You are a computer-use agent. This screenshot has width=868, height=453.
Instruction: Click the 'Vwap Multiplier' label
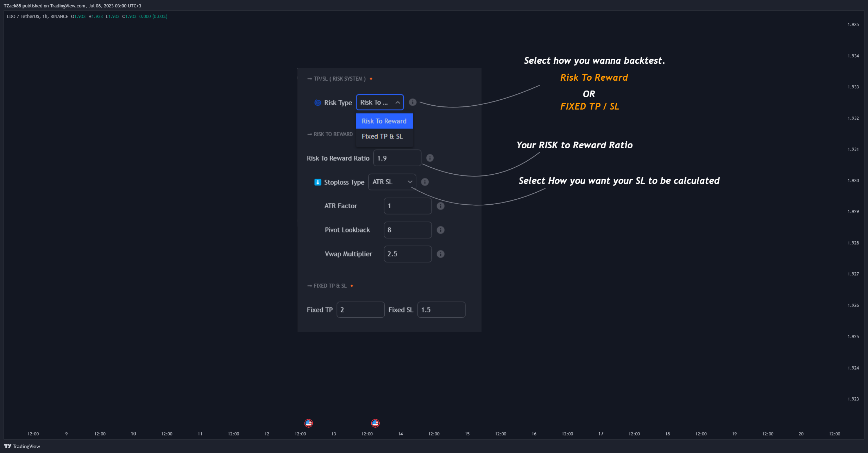click(348, 254)
